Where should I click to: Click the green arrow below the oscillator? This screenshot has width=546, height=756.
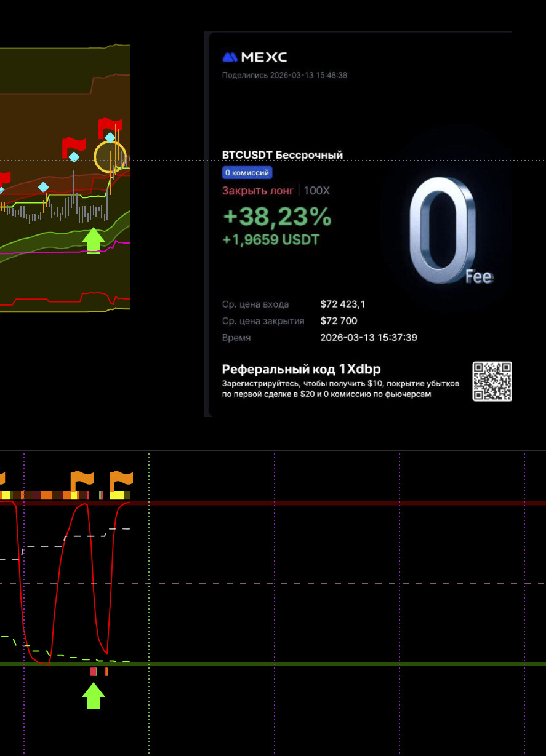click(94, 697)
